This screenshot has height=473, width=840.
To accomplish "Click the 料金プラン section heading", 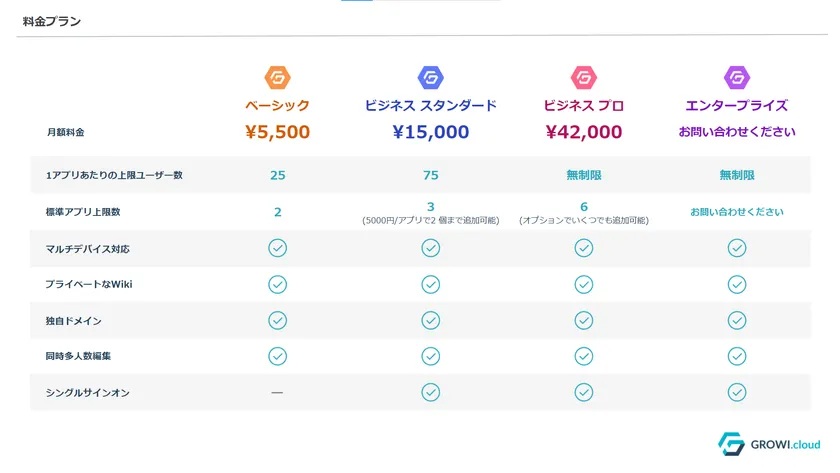I will pos(52,21).
